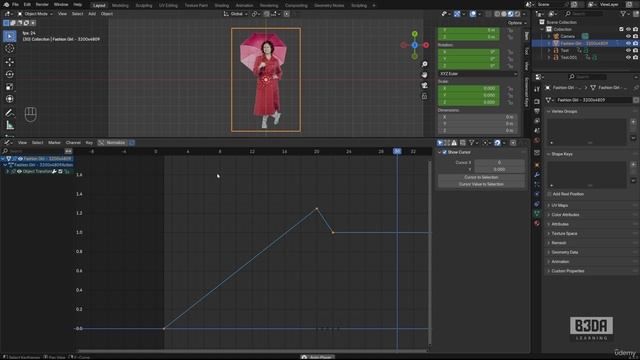Open the File menu
This screenshot has width=640, height=360.
pyautogui.click(x=15, y=4)
